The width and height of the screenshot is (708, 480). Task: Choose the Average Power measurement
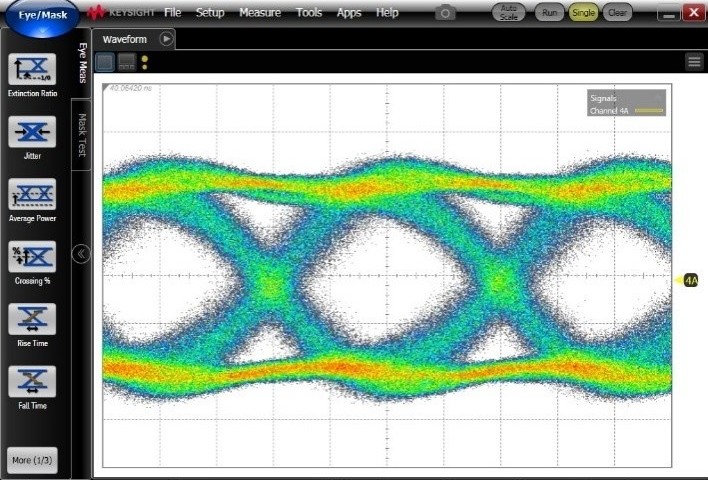click(x=32, y=194)
